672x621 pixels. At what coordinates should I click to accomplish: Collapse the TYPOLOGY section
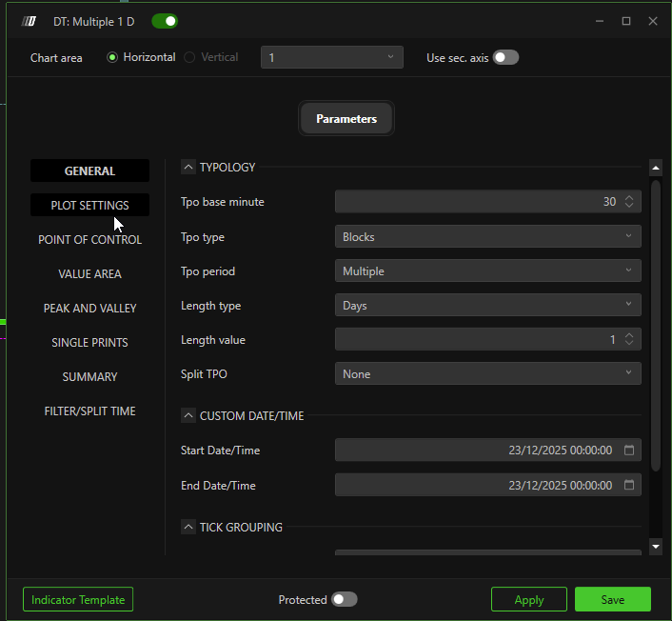coord(188,168)
